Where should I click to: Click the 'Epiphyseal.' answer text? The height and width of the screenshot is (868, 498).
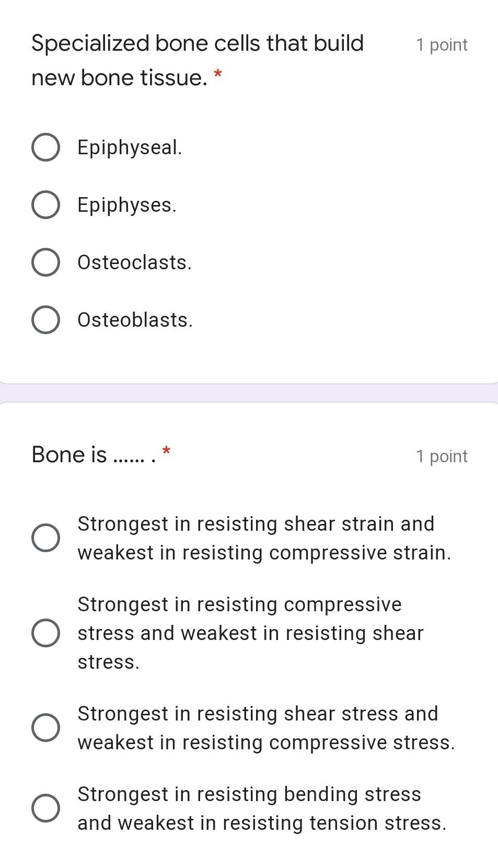[130, 147]
